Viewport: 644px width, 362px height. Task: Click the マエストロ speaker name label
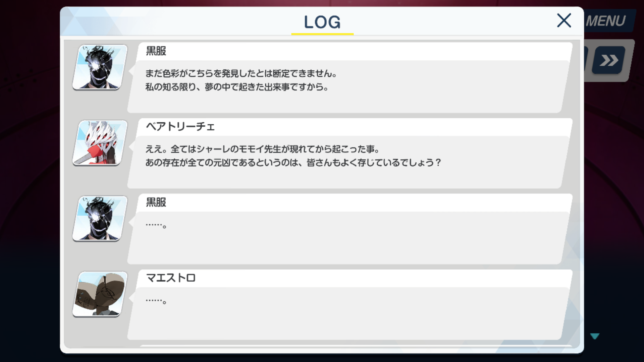[171, 278]
